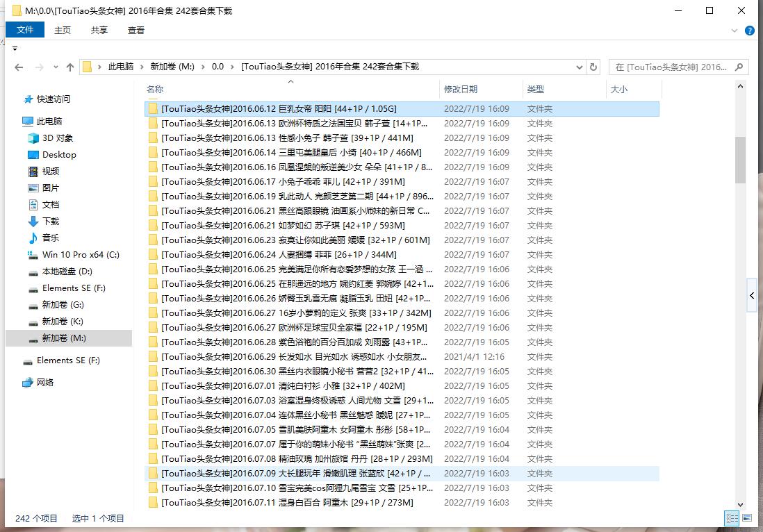
Task: Open 3D 对象 folder icon
Action: tap(33, 138)
